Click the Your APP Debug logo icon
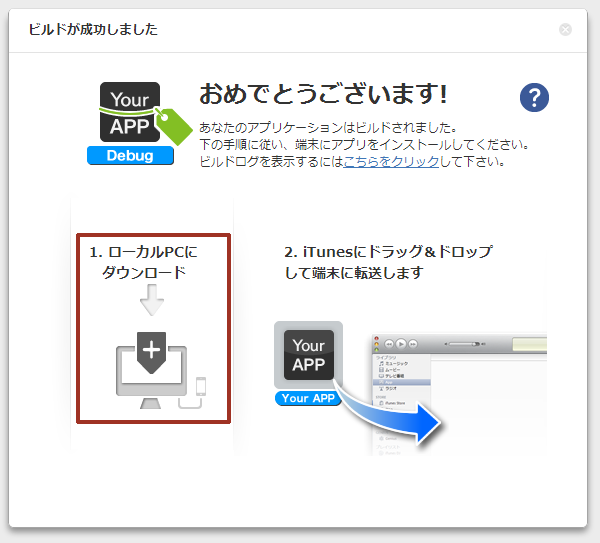The width and height of the screenshot is (600, 543). tap(139, 123)
